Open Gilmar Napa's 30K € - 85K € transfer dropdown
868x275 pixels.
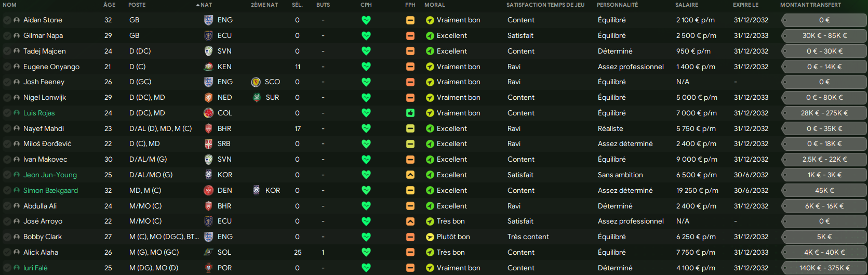[x=824, y=36]
